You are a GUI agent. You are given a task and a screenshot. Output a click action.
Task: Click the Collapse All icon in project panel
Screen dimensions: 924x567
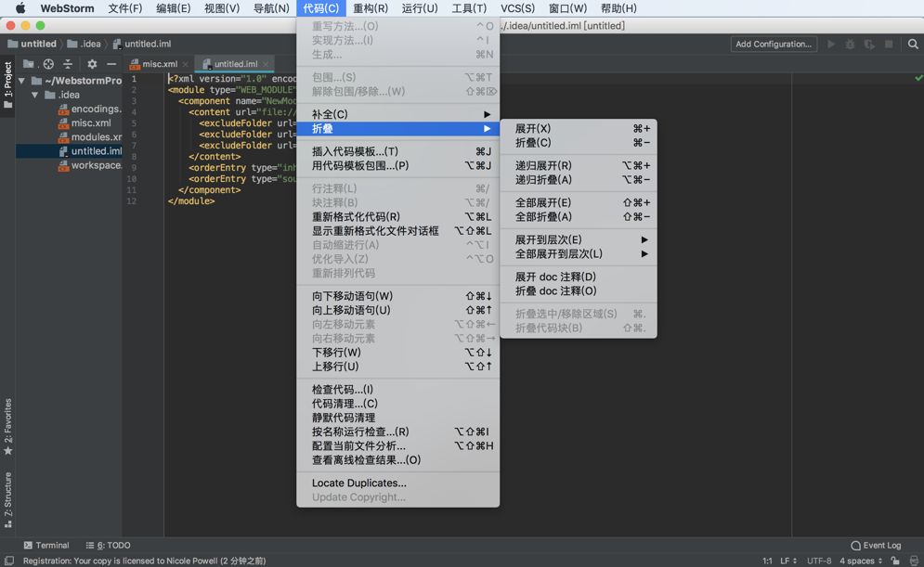pos(68,64)
